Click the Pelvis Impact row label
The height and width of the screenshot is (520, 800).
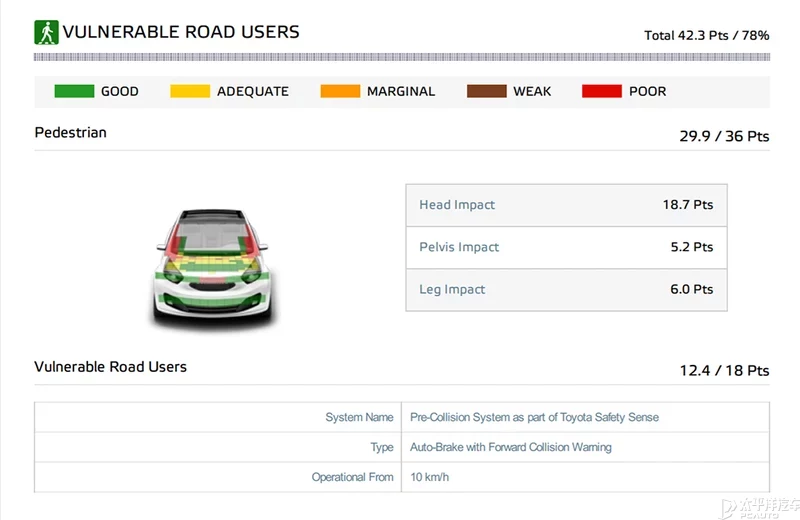coord(459,247)
